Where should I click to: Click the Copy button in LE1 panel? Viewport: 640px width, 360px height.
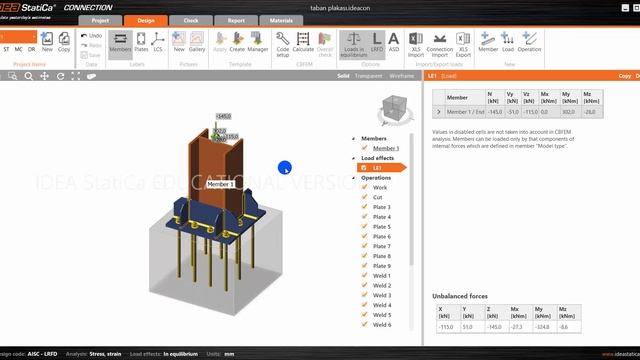[624, 76]
